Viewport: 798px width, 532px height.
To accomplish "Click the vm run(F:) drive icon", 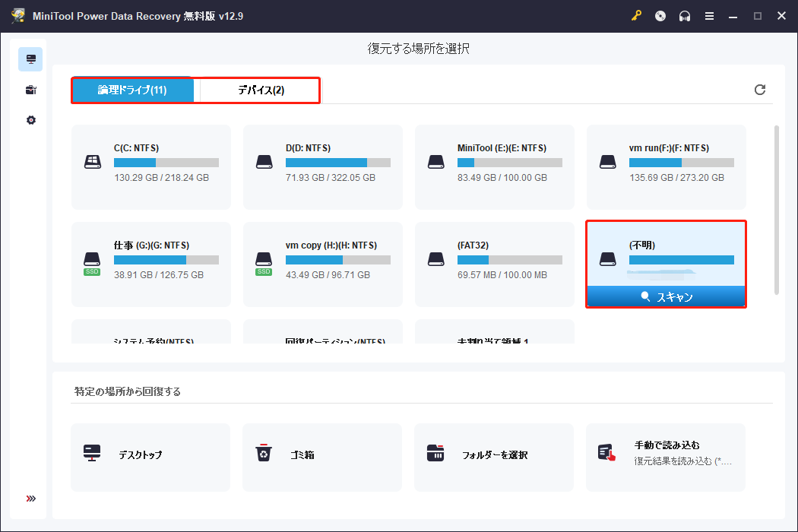I will click(x=608, y=162).
